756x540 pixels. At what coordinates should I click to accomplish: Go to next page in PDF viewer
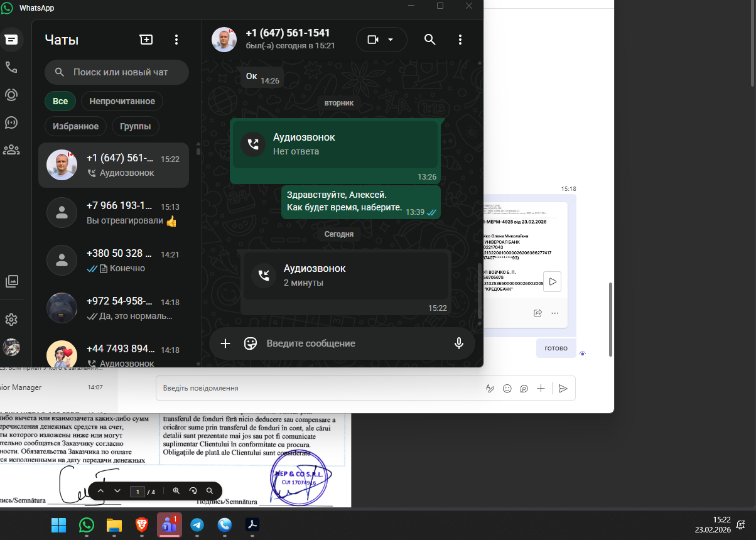pos(117,491)
